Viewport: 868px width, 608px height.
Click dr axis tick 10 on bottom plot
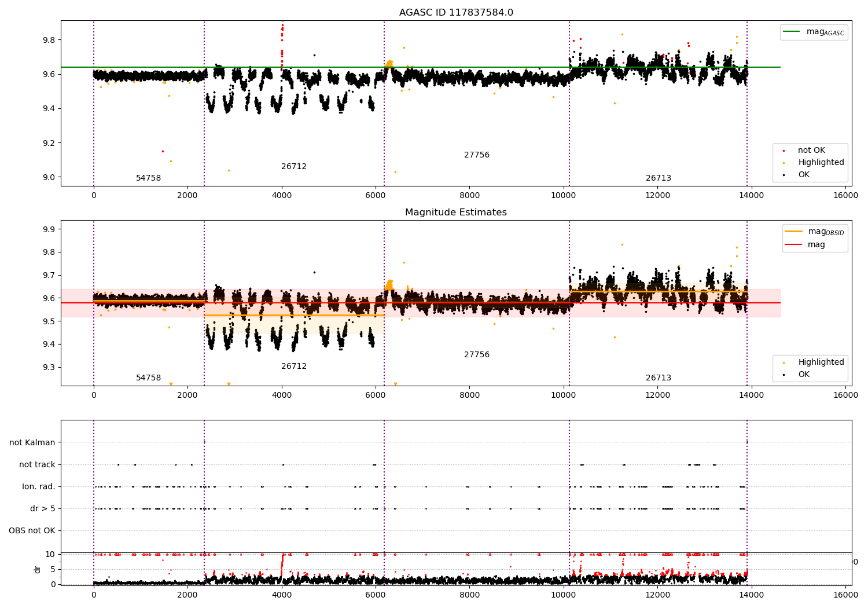click(50, 555)
